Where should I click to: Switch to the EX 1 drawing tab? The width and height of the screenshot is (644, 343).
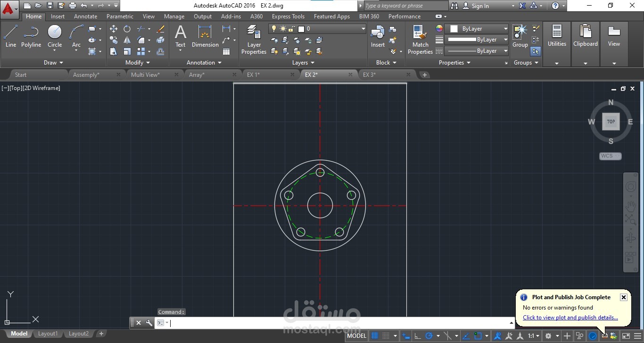coord(253,74)
